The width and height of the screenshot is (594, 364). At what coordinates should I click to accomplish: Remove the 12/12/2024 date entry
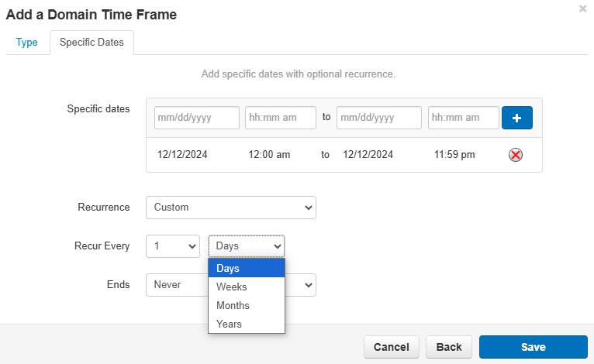(515, 155)
